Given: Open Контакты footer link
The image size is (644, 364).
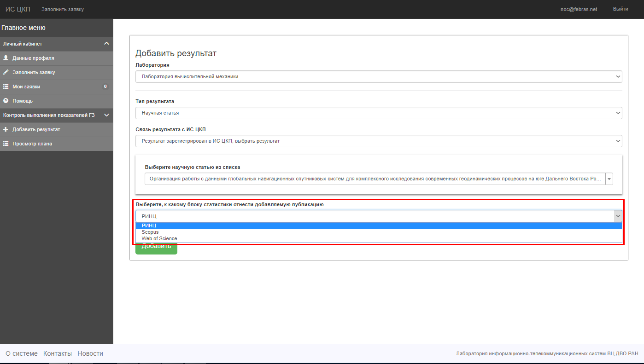Looking at the screenshot, I should pyautogui.click(x=58, y=353).
